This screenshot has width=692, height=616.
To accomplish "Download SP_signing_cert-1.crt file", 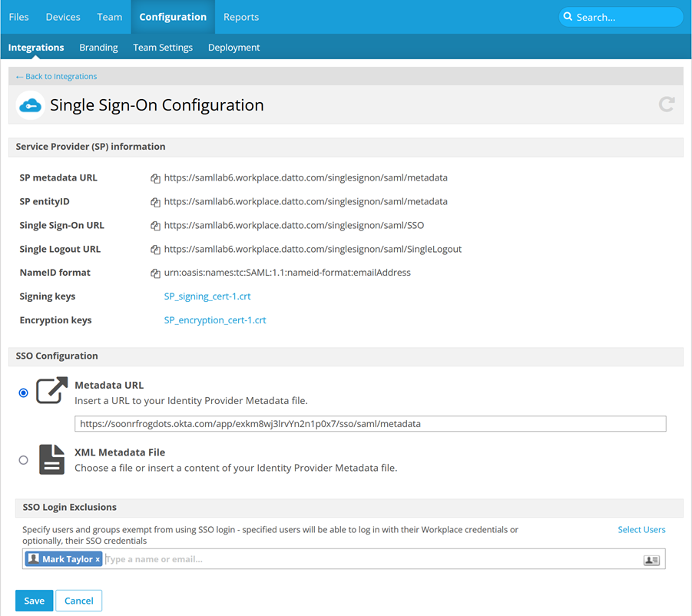I will pos(207,296).
